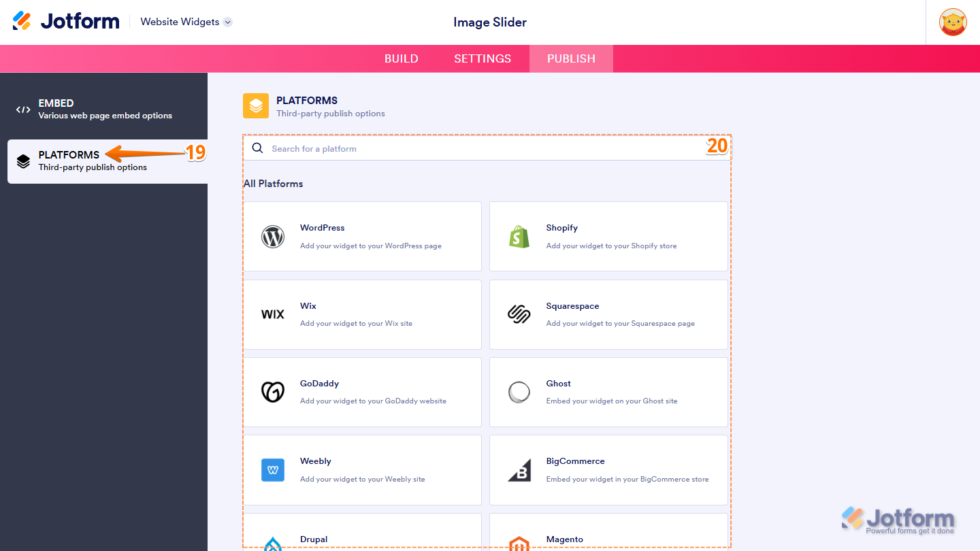This screenshot has height=551, width=980.
Task: Open the user avatar menu
Action: pyautogui.click(x=953, y=22)
